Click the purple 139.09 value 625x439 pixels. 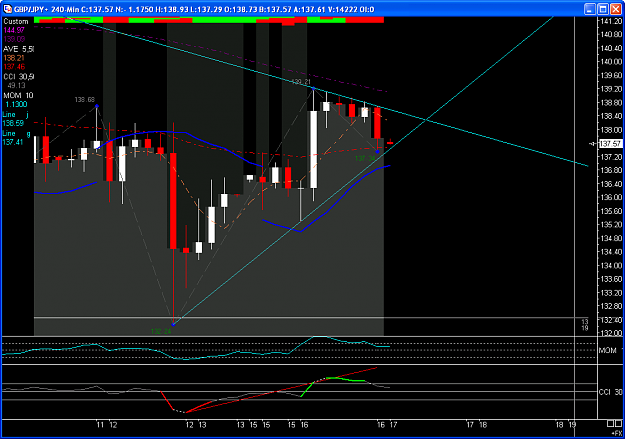click(x=14, y=39)
